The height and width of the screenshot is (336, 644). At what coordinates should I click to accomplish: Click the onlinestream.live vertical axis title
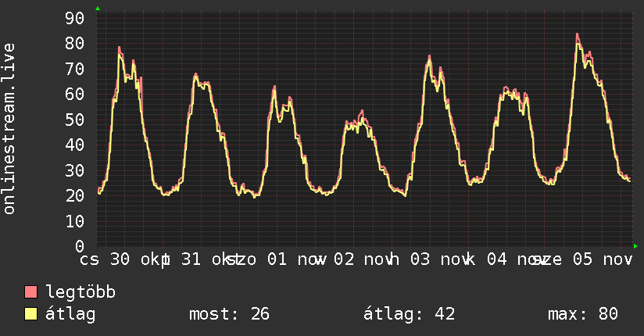click(x=9, y=129)
